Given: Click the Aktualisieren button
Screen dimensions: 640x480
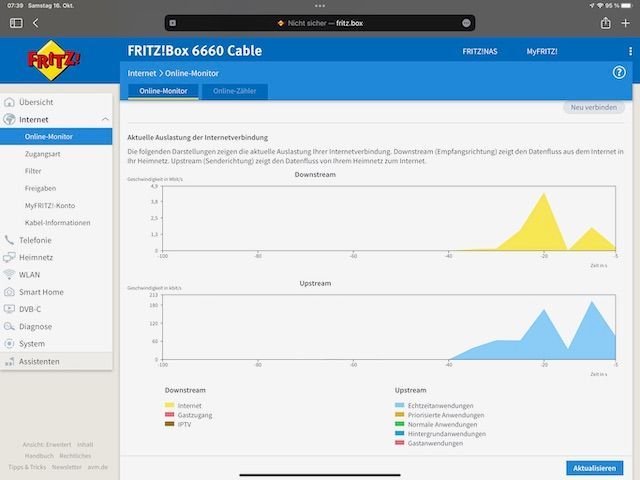Looking at the screenshot, I should click(x=594, y=468).
